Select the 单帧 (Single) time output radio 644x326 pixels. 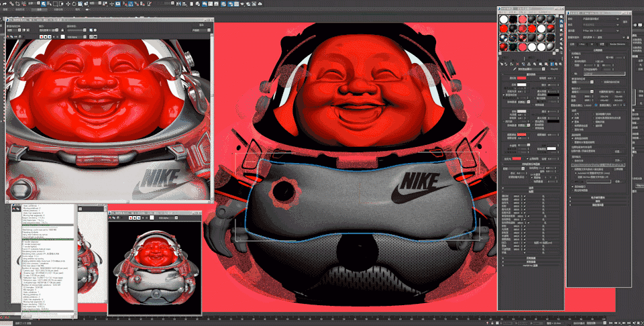point(572,58)
